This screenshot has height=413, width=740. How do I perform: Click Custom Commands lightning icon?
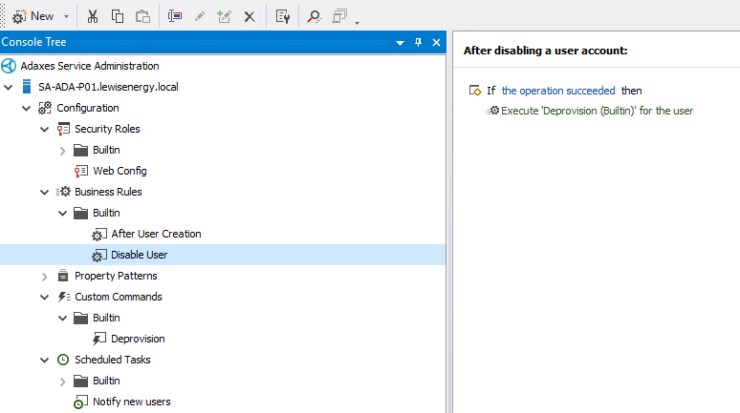[63, 297]
